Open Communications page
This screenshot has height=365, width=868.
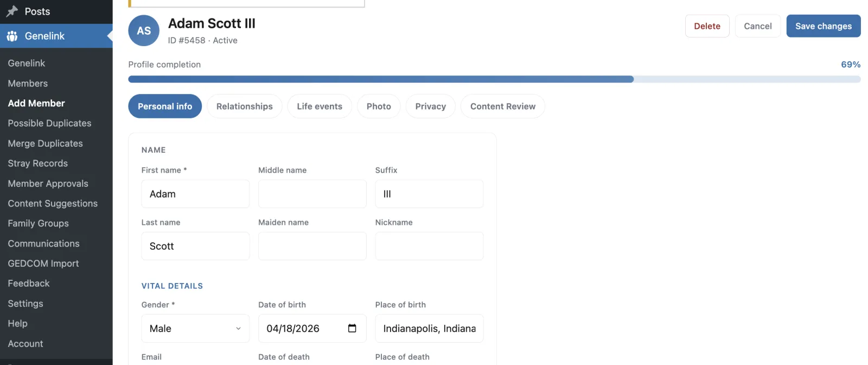(43, 243)
